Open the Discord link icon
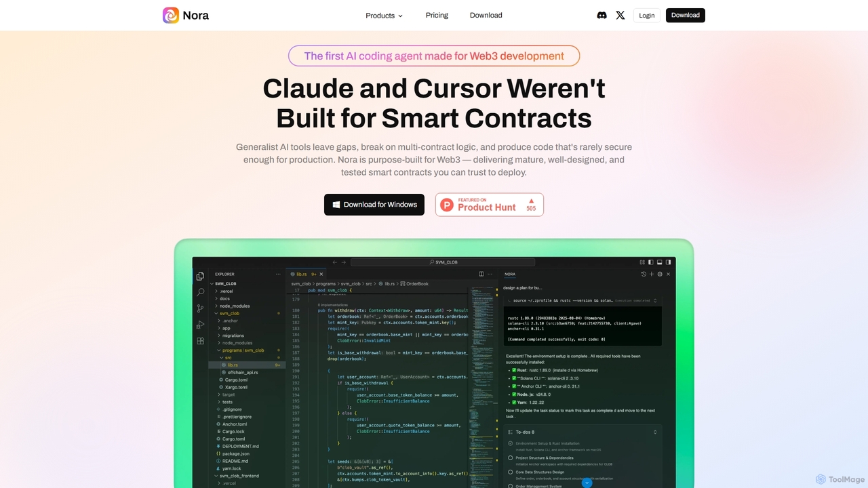Viewport: 868px width, 488px height. pyautogui.click(x=601, y=15)
